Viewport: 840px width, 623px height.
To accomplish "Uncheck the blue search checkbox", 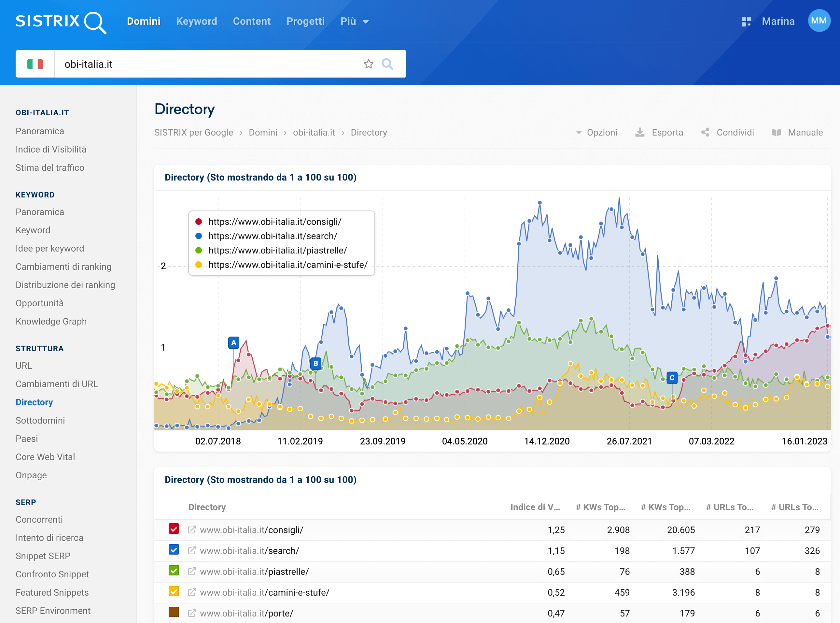I will [x=174, y=549].
